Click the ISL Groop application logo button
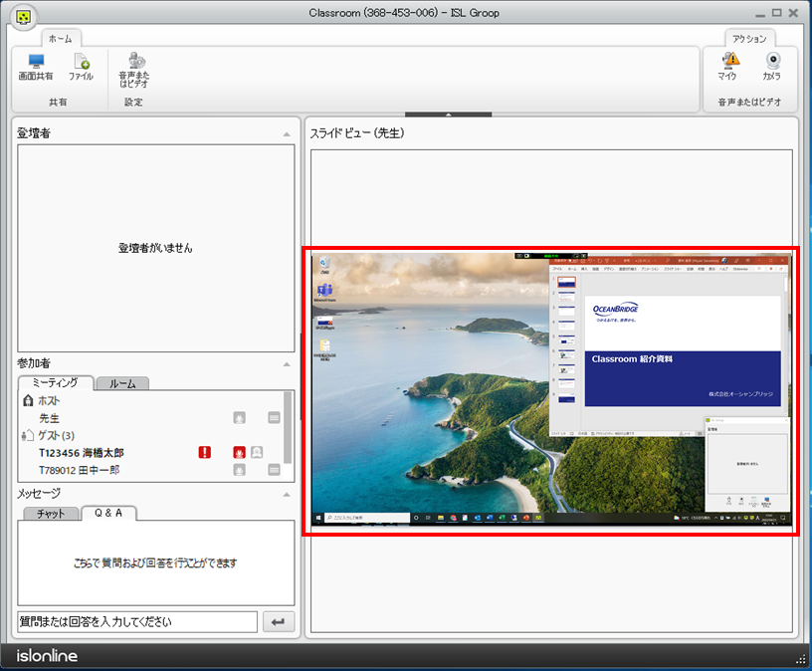The image size is (812, 671). click(23, 17)
